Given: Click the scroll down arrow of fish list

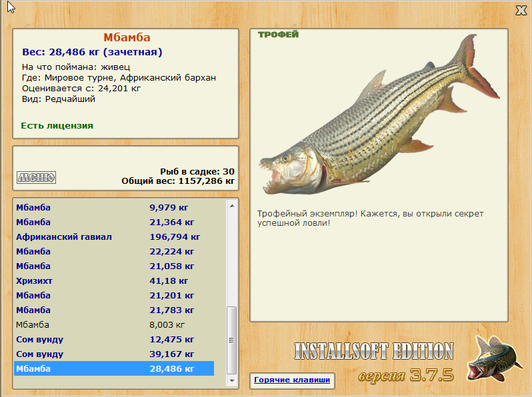Looking at the screenshot, I should pyautogui.click(x=232, y=381).
